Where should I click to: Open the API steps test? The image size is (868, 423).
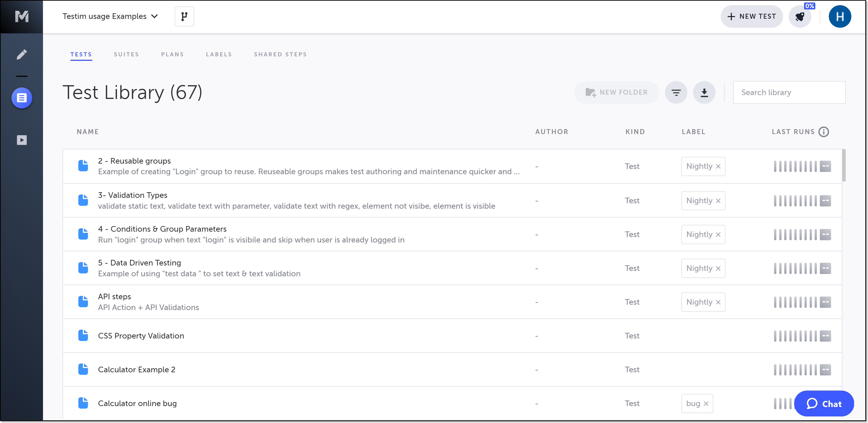(115, 297)
